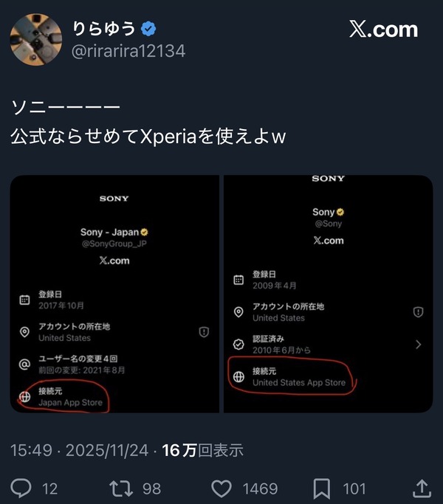Click the X.com logo at top right
Screen dimensions: 443x504
383,30
